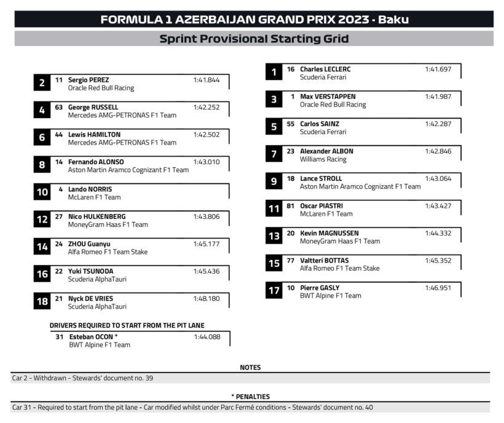Click the position 1 grid box
504x423 pixels.
[274, 73]
